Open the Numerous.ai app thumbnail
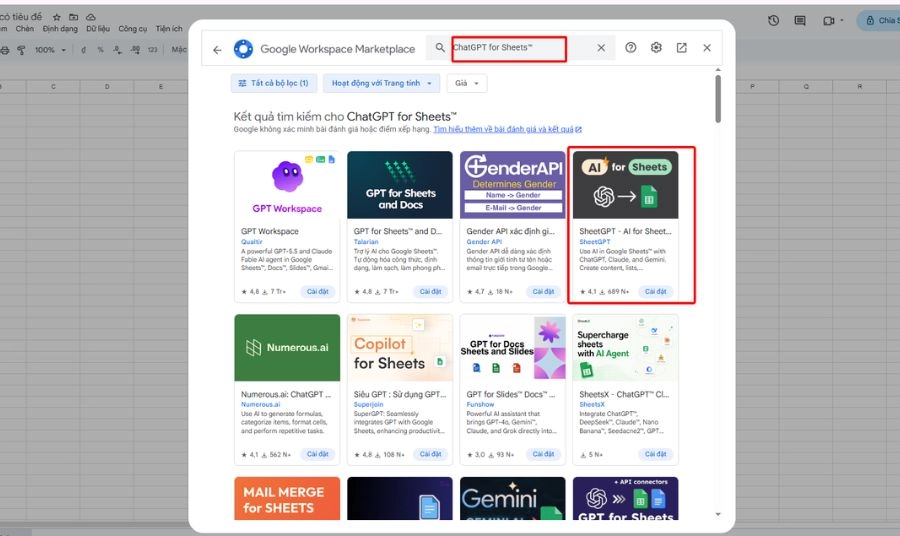Image resolution: width=900 pixels, height=536 pixels. pos(287,348)
